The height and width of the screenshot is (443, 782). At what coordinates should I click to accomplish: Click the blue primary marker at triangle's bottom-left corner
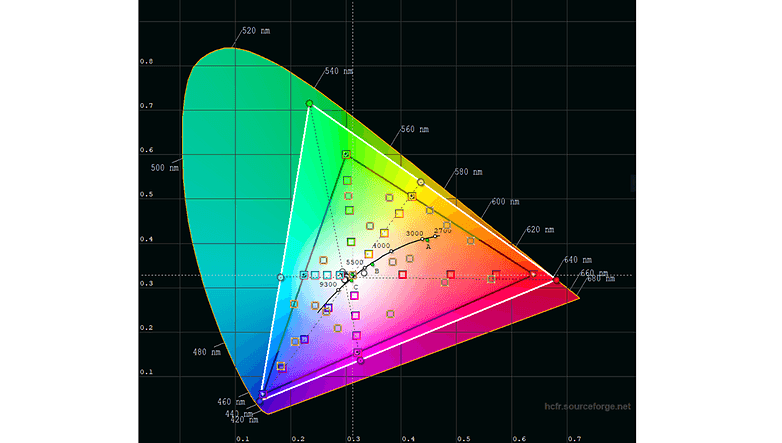[x=262, y=398]
